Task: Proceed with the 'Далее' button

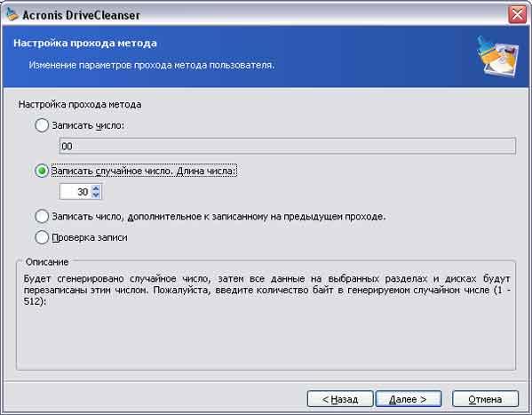Action: tap(409, 399)
